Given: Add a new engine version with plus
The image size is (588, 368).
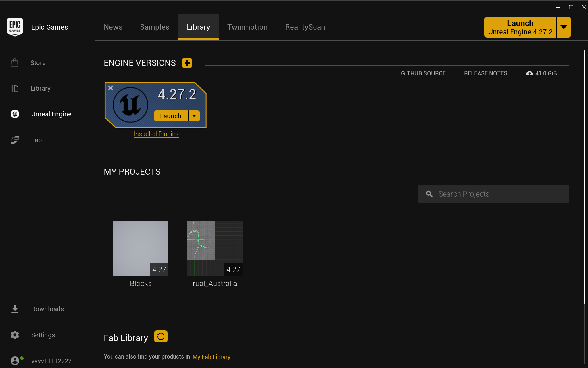Looking at the screenshot, I should point(187,63).
